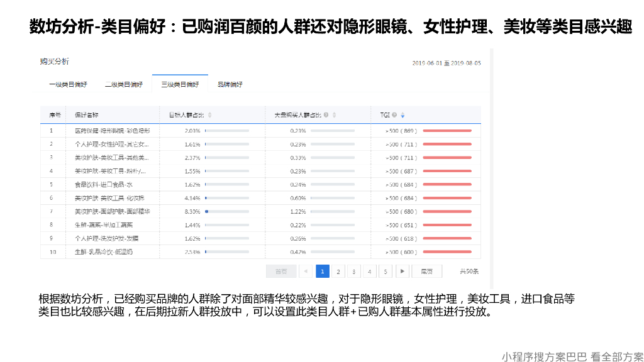
Task: Click the red TGI bar on row 1
Action: 447,130
